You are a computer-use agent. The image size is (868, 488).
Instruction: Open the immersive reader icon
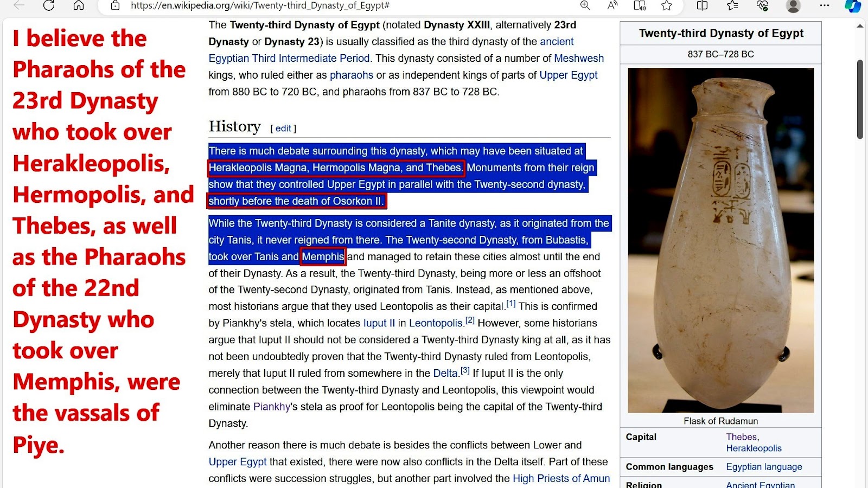coord(640,5)
